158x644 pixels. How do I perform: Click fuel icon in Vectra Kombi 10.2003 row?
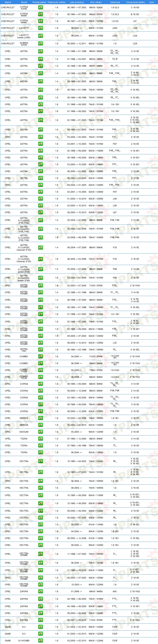coord(40,585)
